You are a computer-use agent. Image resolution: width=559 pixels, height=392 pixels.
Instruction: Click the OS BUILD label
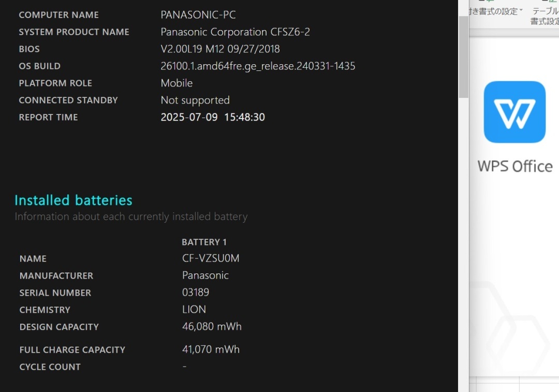[39, 66]
